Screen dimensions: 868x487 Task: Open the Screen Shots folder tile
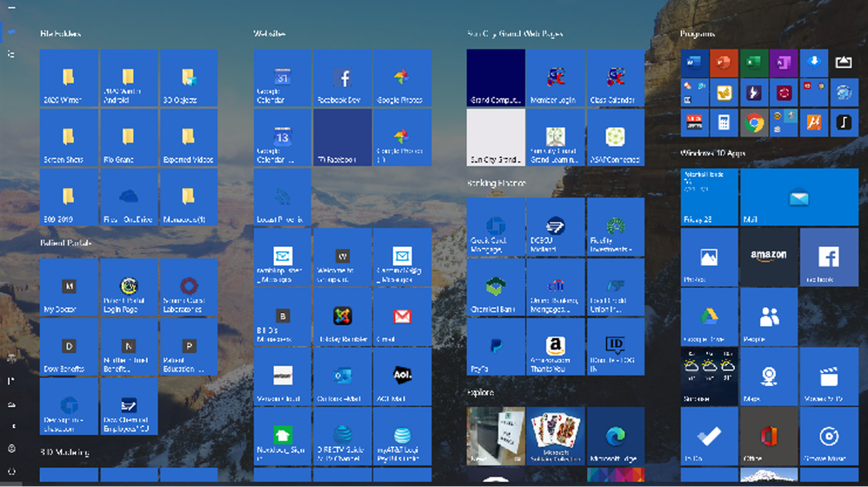click(69, 137)
